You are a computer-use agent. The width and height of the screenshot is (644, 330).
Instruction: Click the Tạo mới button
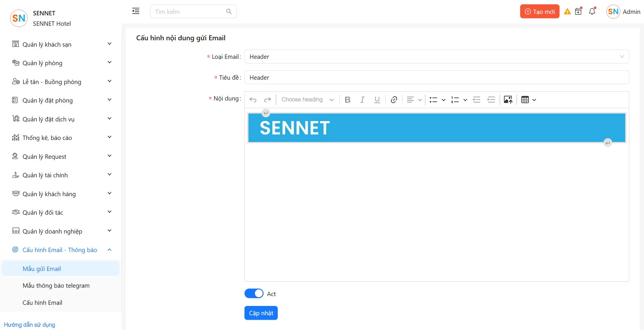(540, 12)
